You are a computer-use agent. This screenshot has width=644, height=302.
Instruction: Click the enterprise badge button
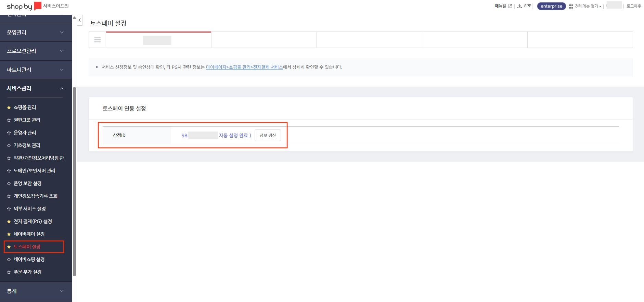coord(551,6)
